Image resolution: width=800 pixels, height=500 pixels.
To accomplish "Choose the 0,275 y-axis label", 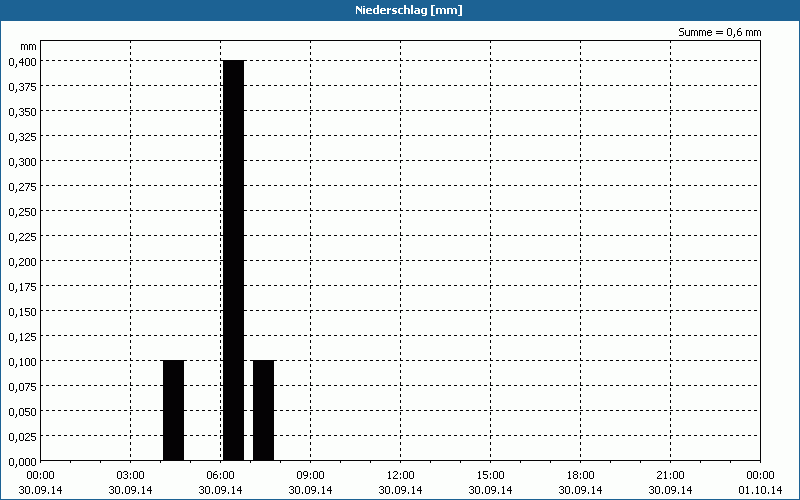I will click(23, 186).
